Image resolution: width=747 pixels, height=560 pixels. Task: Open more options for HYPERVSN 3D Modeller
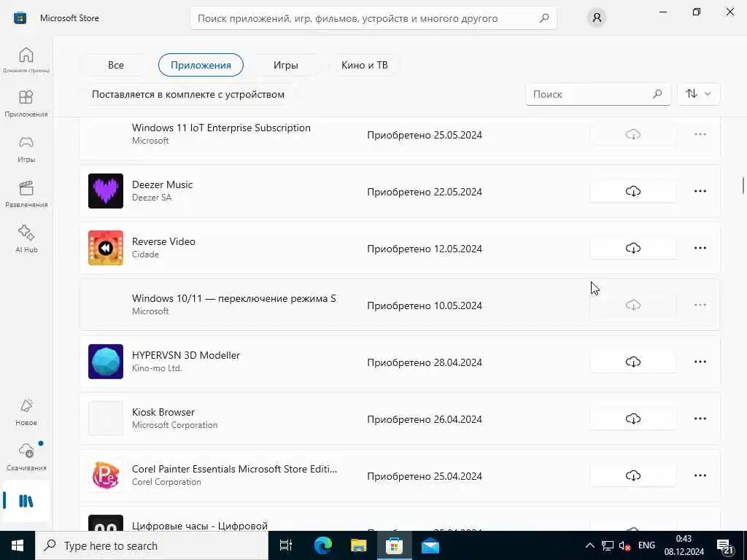pos(700,362)
